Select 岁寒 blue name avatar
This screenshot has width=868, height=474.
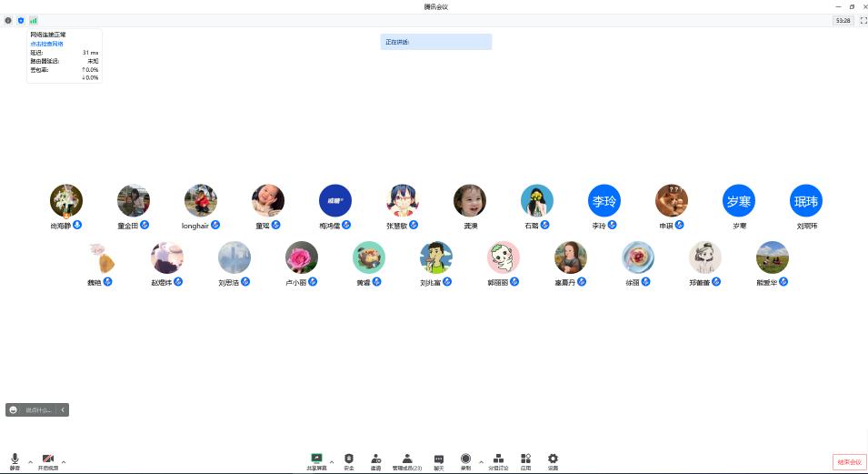coord(739,201)
